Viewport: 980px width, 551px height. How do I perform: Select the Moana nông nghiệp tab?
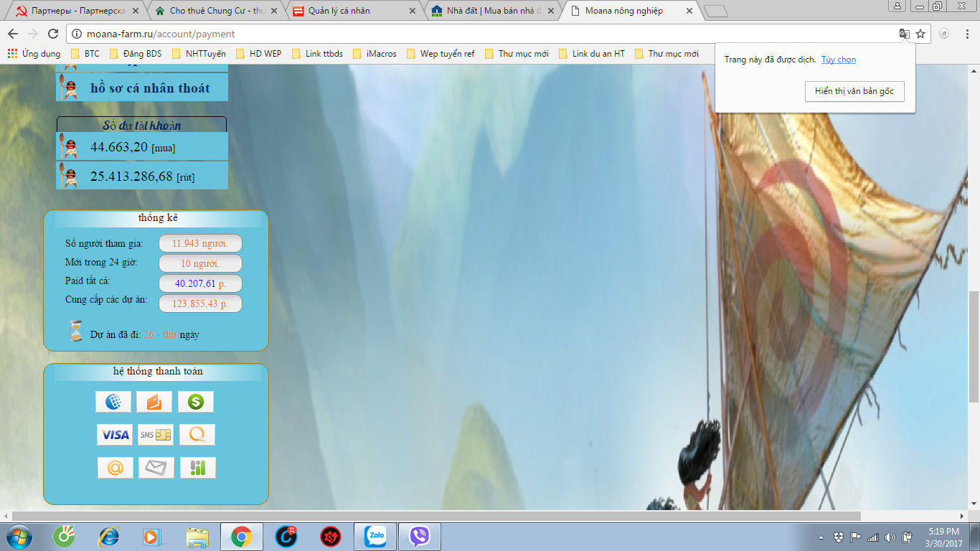click(631, 11)
